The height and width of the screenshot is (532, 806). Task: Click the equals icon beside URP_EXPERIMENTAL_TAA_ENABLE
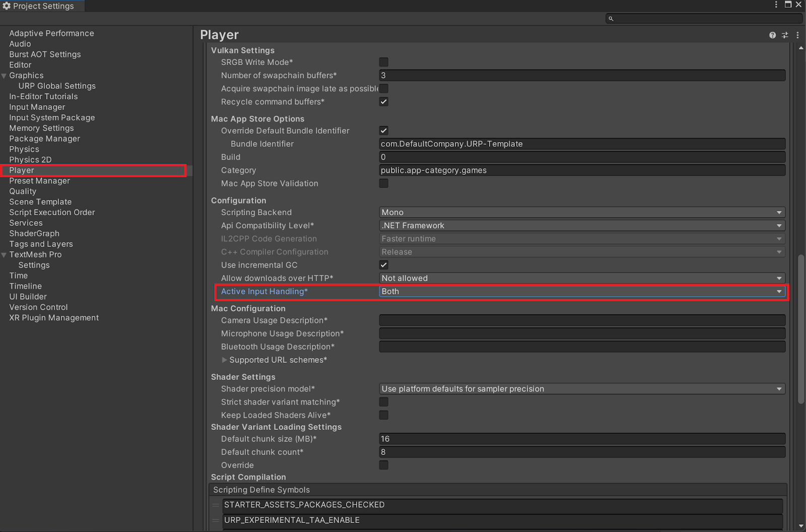(216, 520)
